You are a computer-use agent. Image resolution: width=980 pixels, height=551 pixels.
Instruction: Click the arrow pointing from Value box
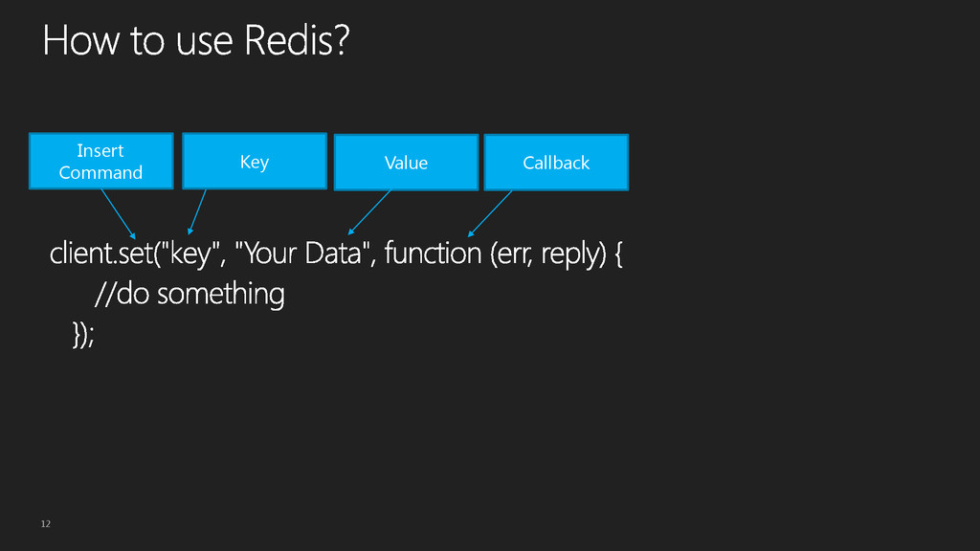pos(369,212)
